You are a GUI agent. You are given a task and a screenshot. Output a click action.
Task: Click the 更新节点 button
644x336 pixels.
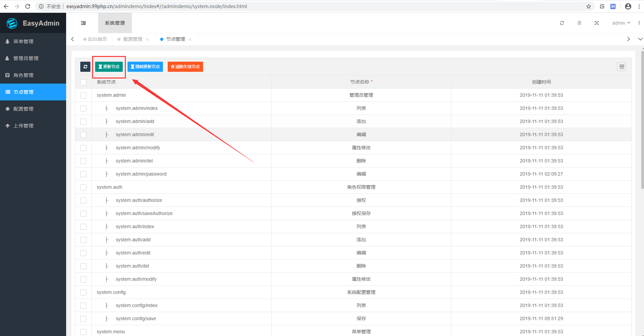point(109,67)
